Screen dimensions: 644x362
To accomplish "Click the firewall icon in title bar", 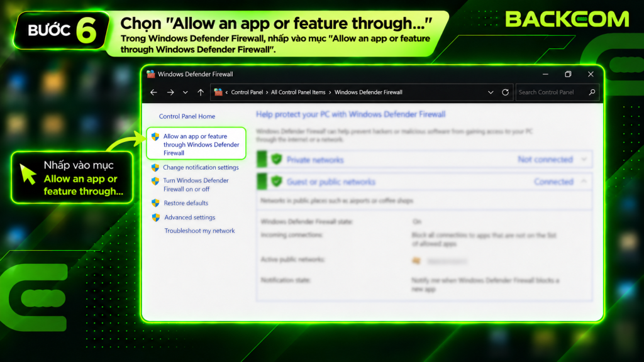I will pyautogui.click(x=151, y=74).
